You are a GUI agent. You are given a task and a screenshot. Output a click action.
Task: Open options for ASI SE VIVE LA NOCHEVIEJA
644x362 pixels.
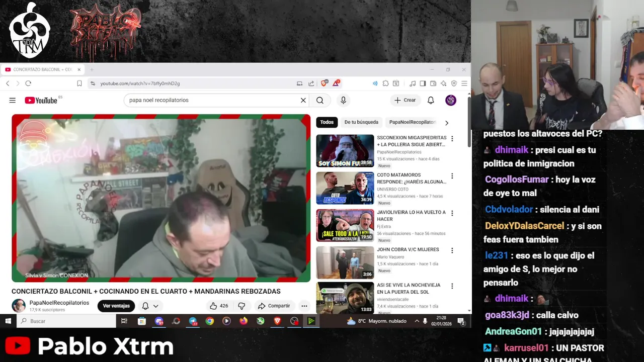[452, 286]
